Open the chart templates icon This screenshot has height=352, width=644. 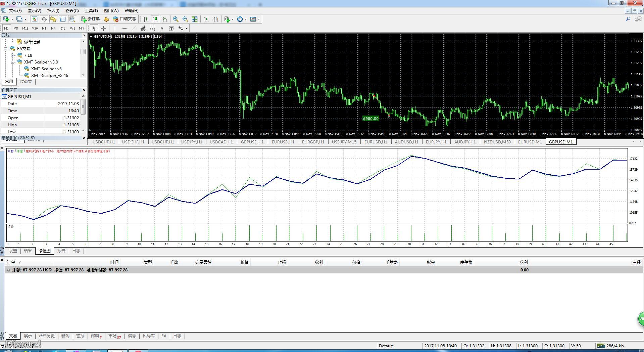tap(253, 19)
